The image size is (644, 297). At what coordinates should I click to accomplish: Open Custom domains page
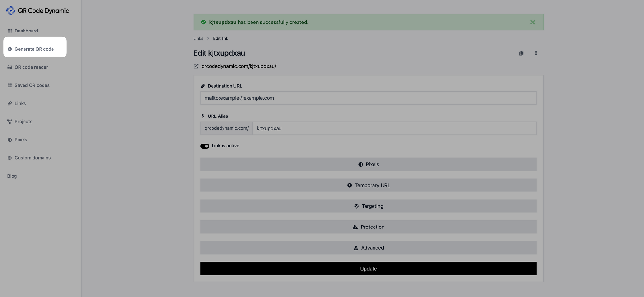29,158
